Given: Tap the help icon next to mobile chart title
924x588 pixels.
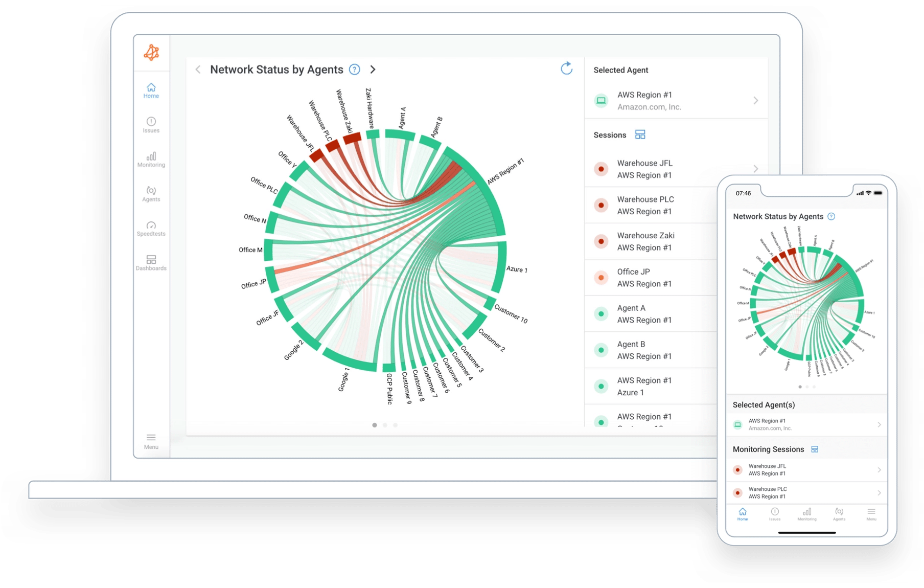Looking at the screenshot, I should point(831,216).
